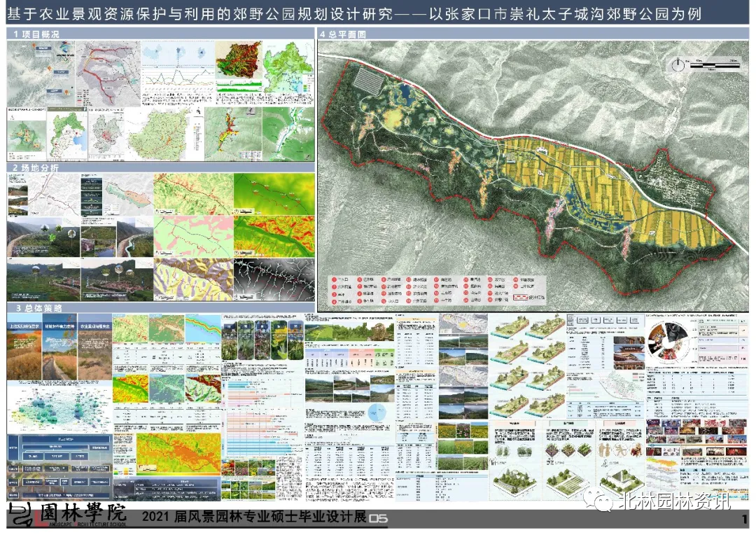Open the pink and green land-use map in 场地分析
Image resolution: width=756 pixels, height=535 pixels.
[x=193, y=237]
